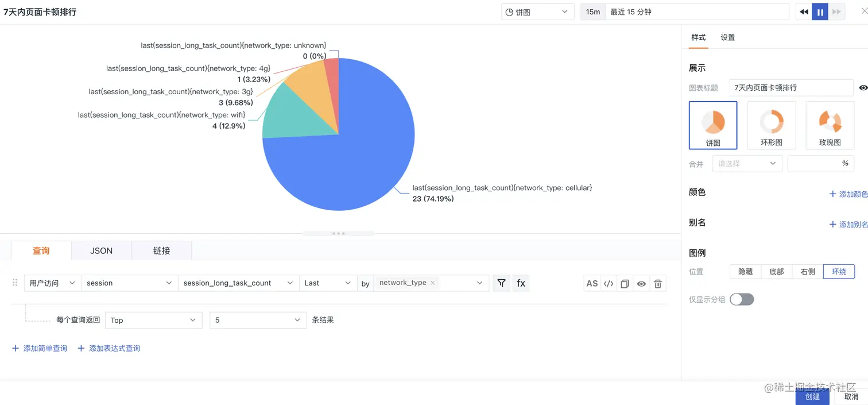Open the 饼图 chart type dropdown

537,11
